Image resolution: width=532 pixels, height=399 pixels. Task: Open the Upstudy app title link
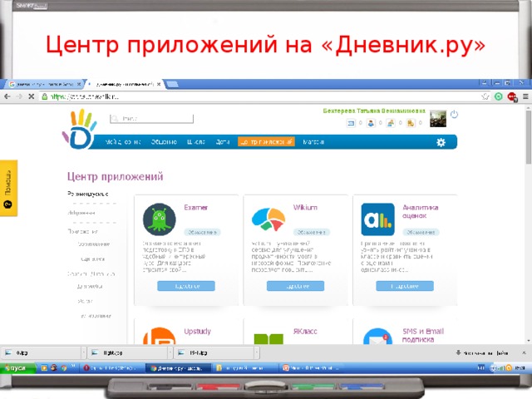click(x=197, y=332)
